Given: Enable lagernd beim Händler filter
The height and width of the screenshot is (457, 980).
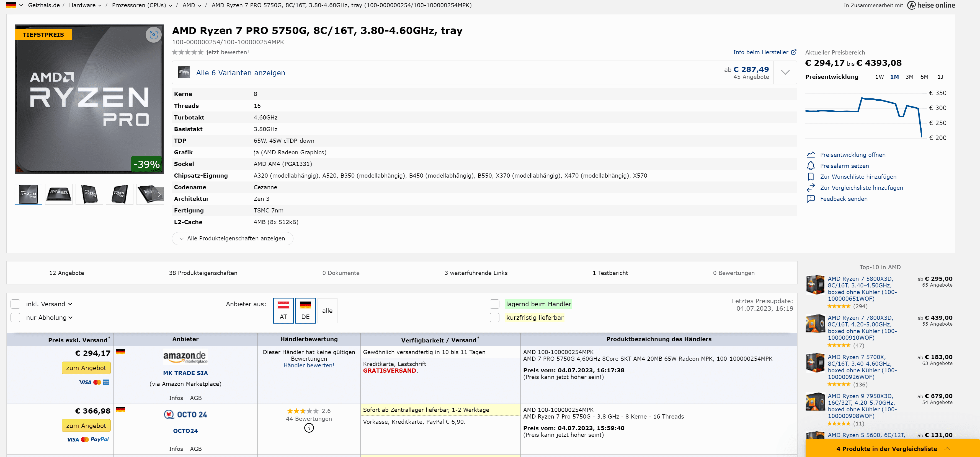Looking at the screenshot, I should click(494, 304).
